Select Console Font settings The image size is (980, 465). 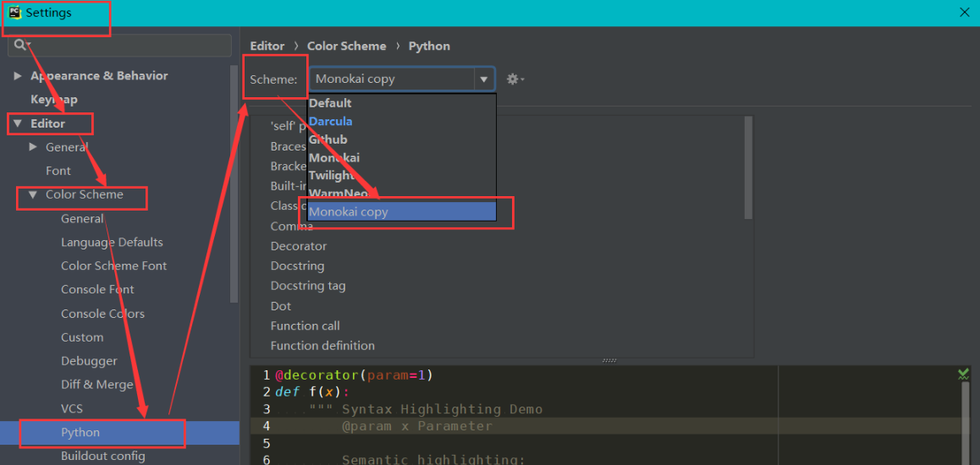97,290
